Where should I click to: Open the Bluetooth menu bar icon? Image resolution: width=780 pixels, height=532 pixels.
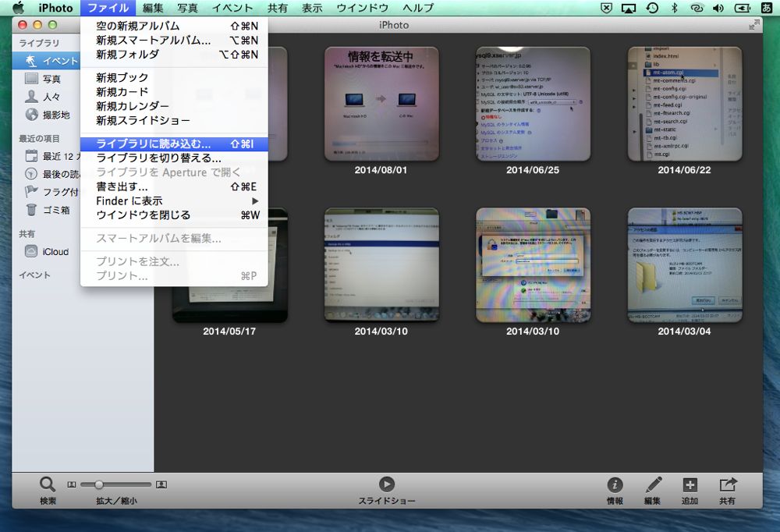pos(674,8)
